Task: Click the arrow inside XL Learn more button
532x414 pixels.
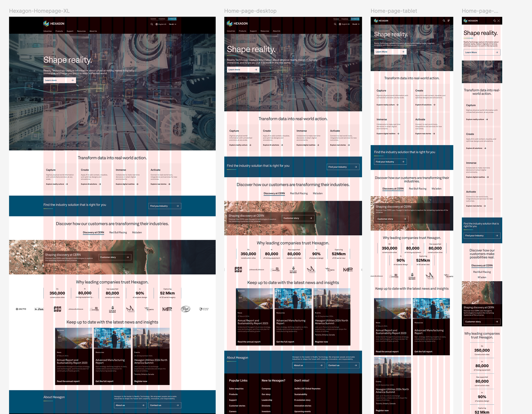Action: [73, 80]
